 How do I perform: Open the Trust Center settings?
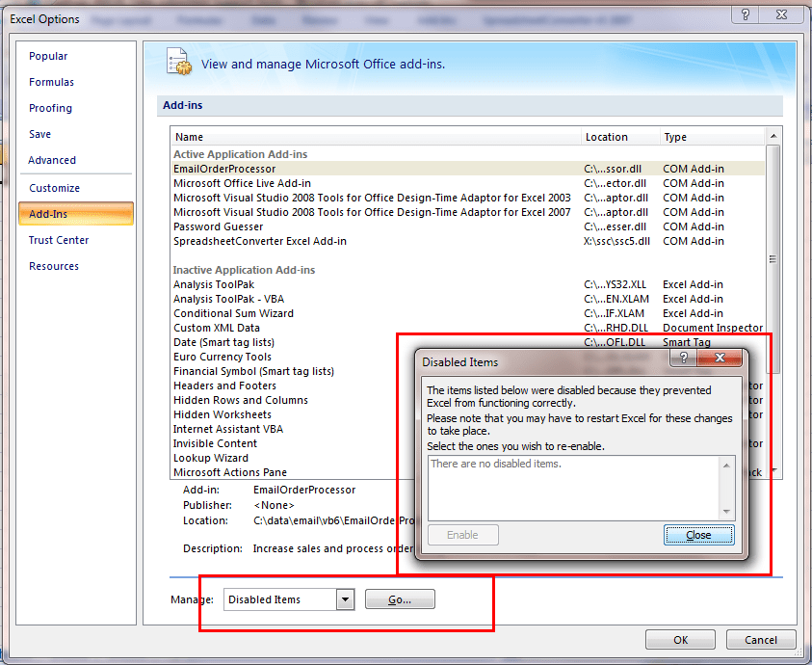57,239
